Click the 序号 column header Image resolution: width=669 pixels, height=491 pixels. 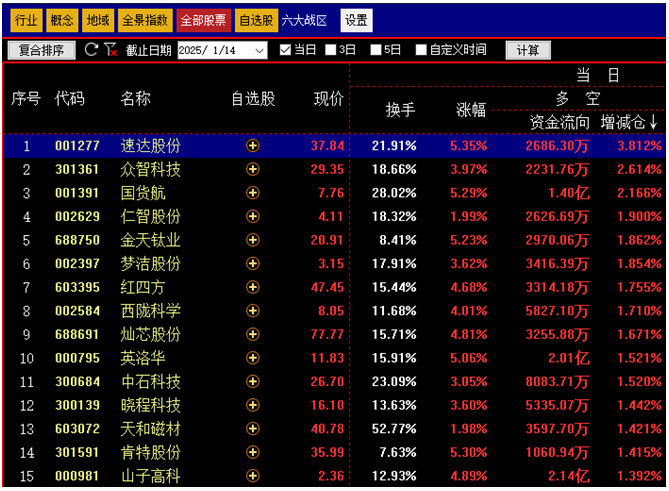point(26,99)
